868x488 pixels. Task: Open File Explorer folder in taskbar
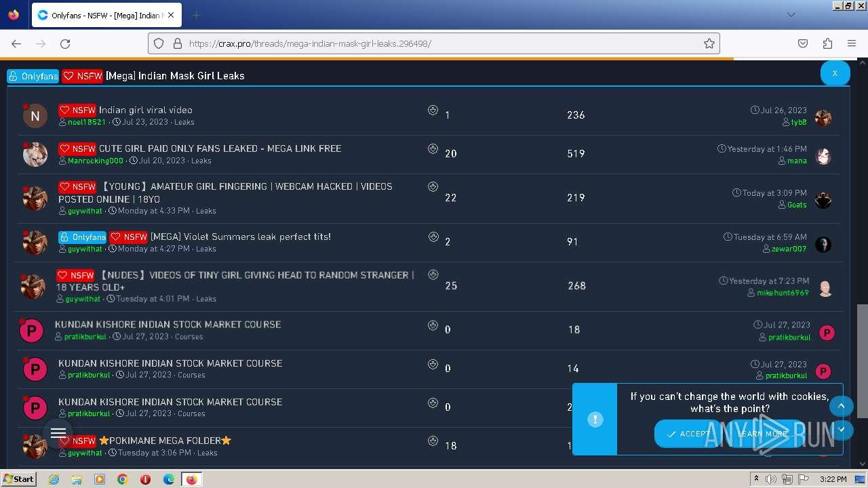coord(77,479)
